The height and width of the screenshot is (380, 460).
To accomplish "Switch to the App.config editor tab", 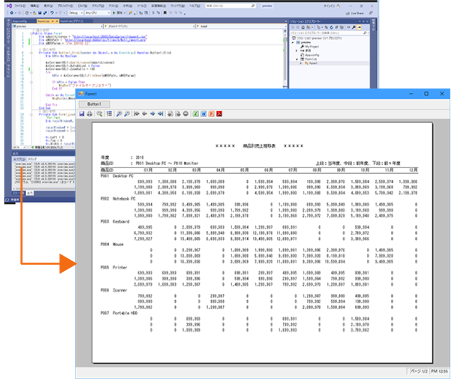I will [24, 21].
